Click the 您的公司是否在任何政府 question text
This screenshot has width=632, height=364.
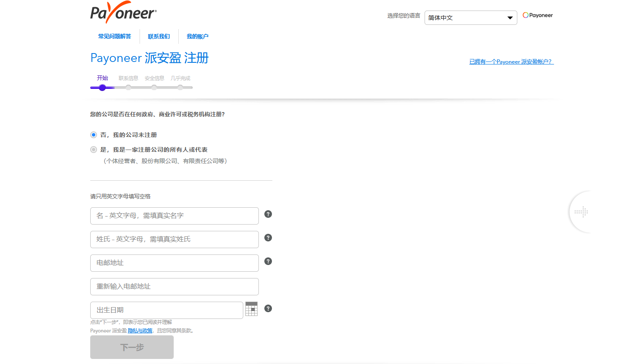tap(158, 114)
